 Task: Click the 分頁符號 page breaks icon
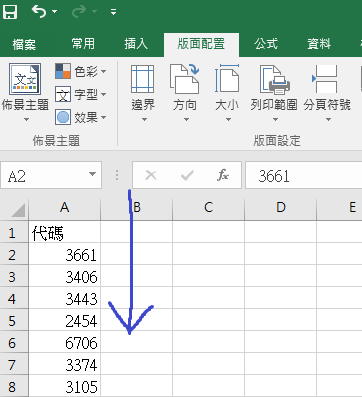tap(324, 79)
